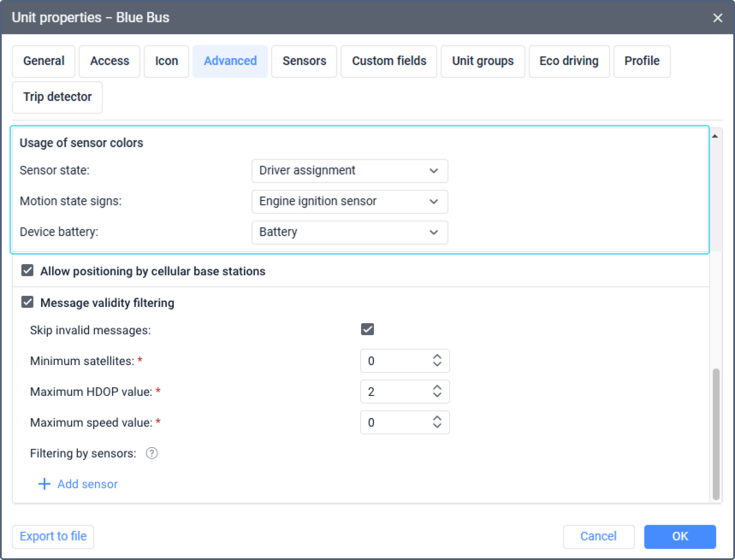Viewport: 735px width, 560px height.
Task: Disable Message validity filtering checkbox
Action: point(28,303)
